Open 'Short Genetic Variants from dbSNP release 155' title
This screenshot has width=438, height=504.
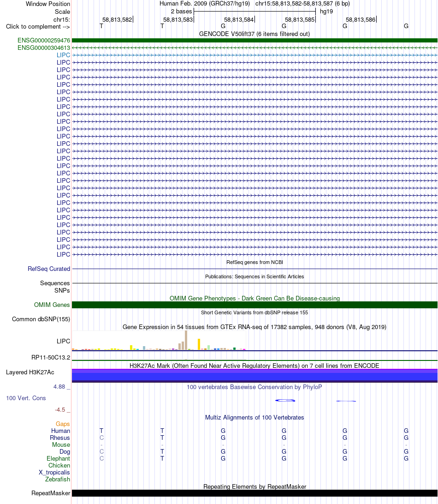[255, 312]
